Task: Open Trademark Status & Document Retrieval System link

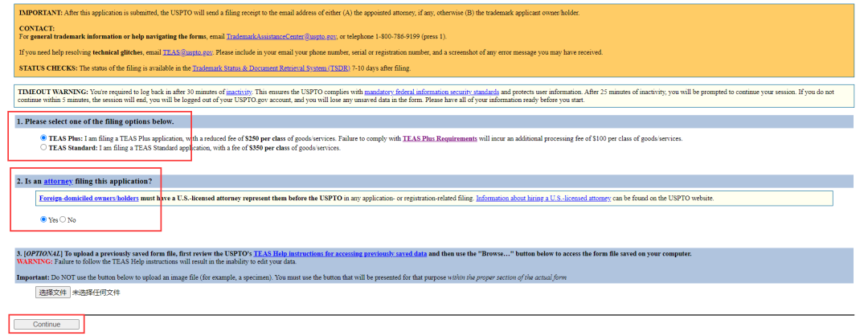Action: [x=272, y=68]
